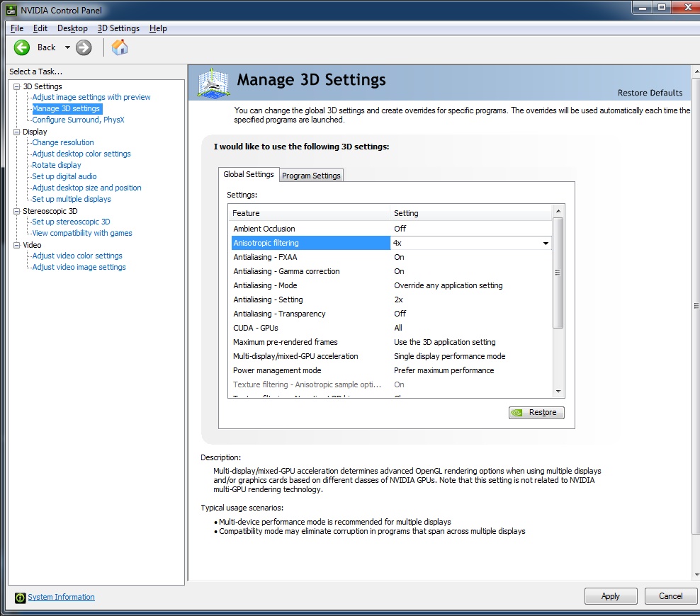Select the Global Settings tab
Viewport: 700px width, 616px height.
249,174
